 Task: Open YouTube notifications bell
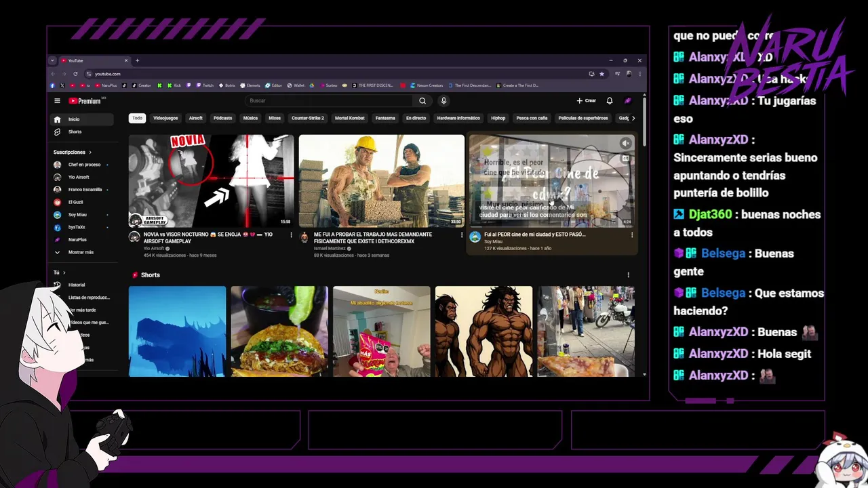pyautogui.click(x=609, y=101)
